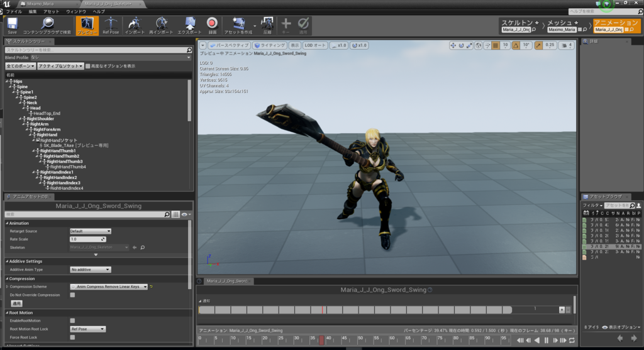Collapse the Animation section header
The image size is (644, 350).
point(18,223)
